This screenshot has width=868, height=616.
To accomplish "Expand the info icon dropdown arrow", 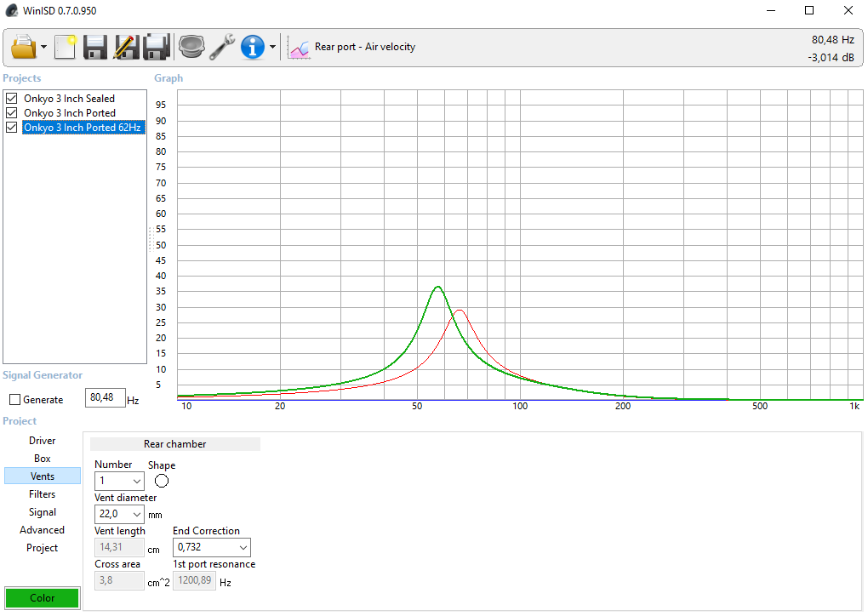I will point(272,47).
